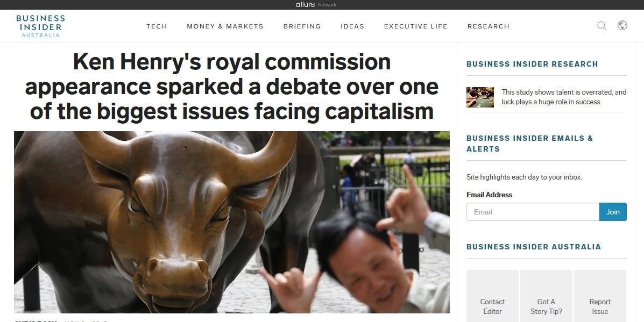The width and height of the screenshot is (644, 322).
Task: Select the Ideas nav item
Action: (352, 26)
